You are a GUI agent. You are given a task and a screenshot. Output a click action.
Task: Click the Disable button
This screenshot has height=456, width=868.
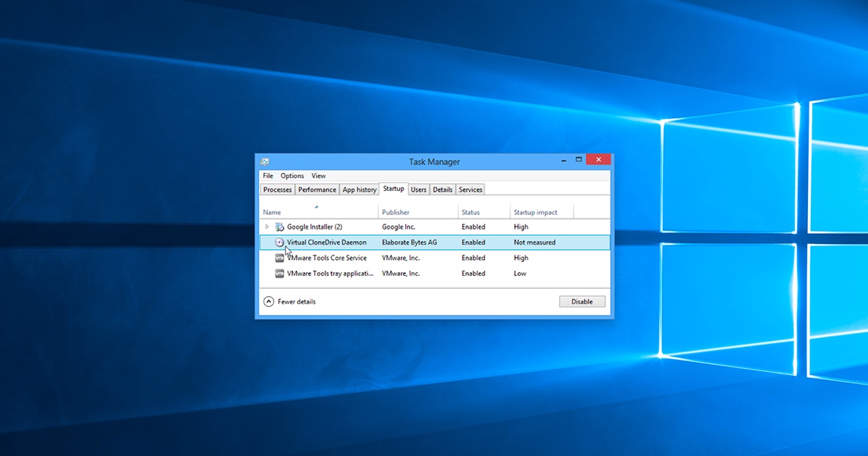coord(582,302)
